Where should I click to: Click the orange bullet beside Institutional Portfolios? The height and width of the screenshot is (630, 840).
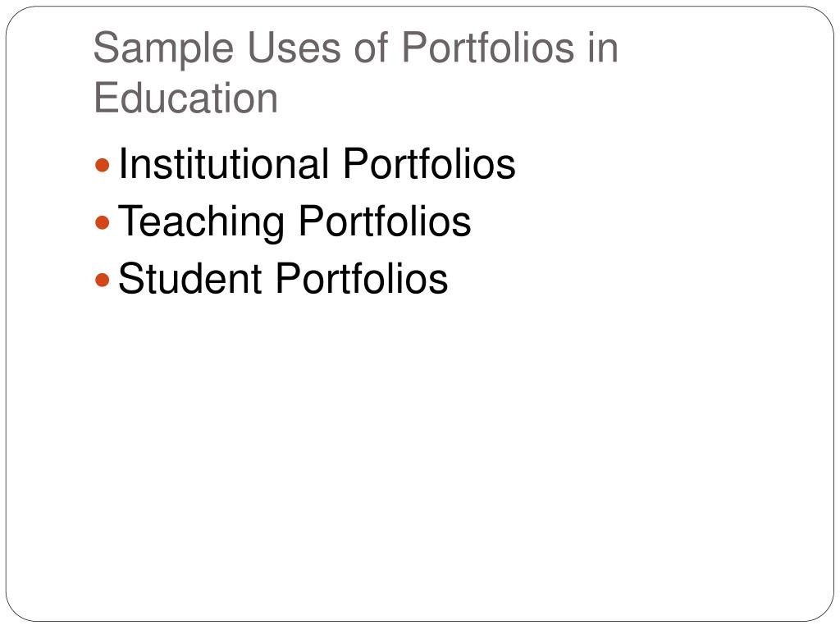pos(102,165)
